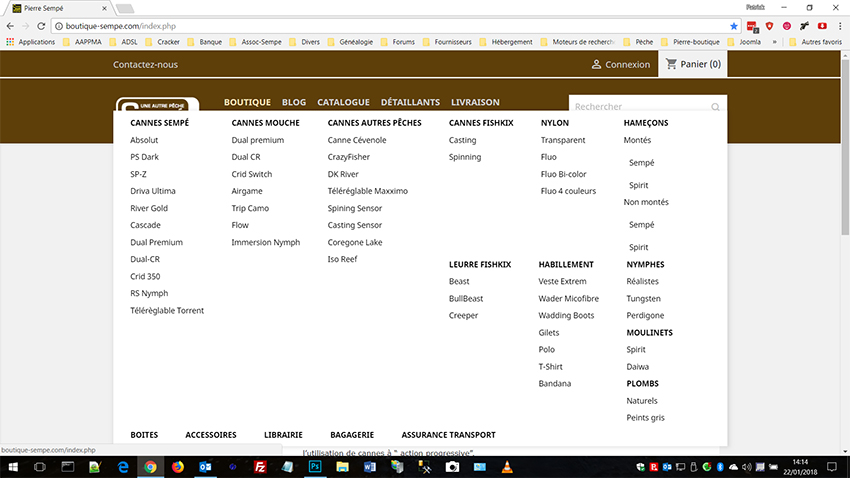This screenshot has height=478, width=850.
Task: Open the Banque bookmark folder
Action: click(204, 42)
